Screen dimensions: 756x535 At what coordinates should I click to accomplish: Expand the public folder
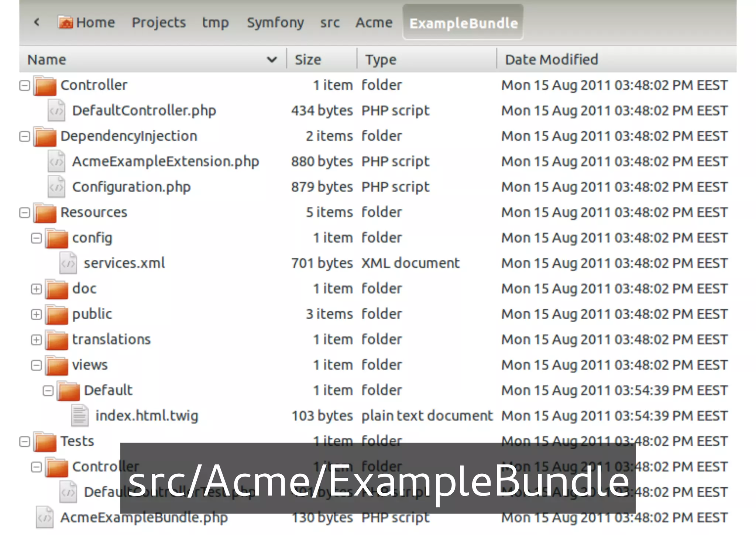36,314
